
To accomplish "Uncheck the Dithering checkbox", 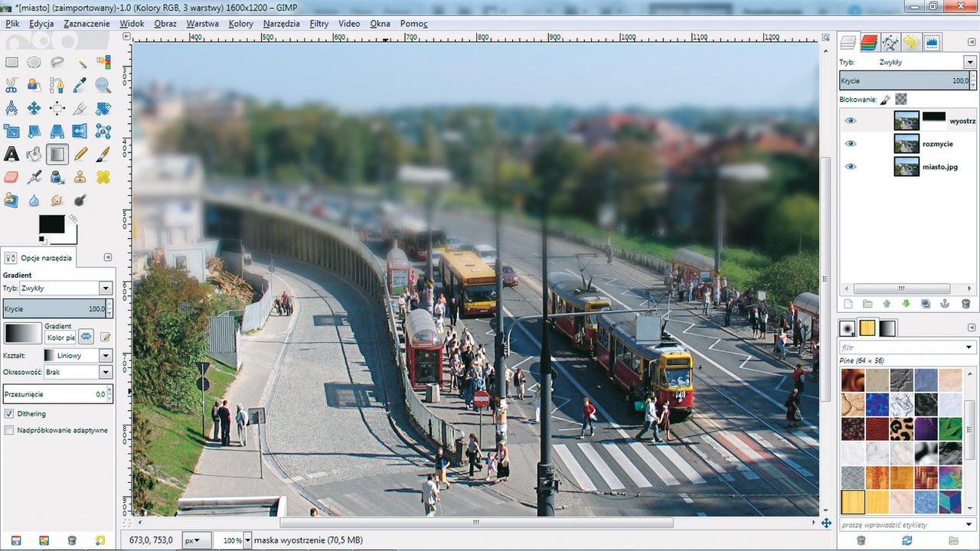I will (x=9, y=413).
